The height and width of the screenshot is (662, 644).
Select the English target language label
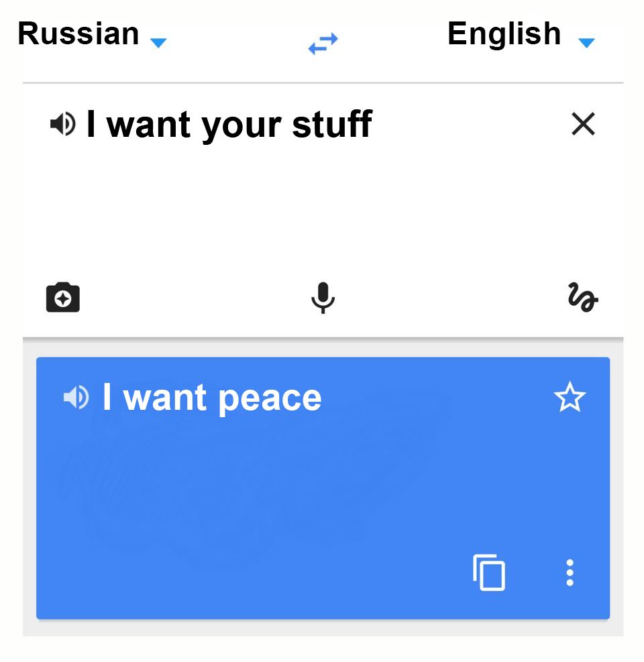[504, 34]
